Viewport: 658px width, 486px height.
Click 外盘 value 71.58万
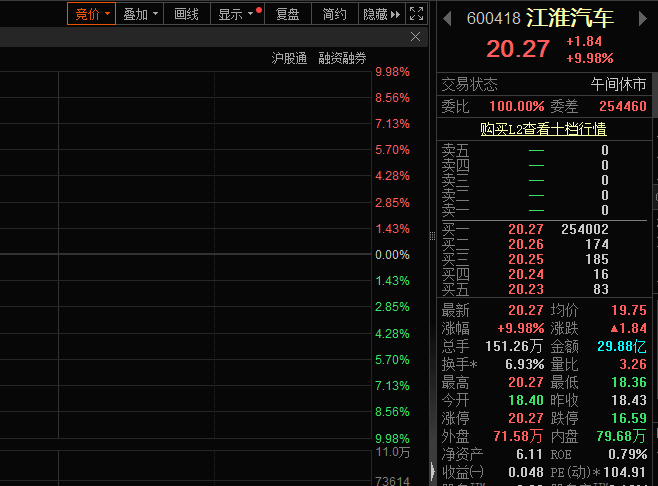click(518, 436)
